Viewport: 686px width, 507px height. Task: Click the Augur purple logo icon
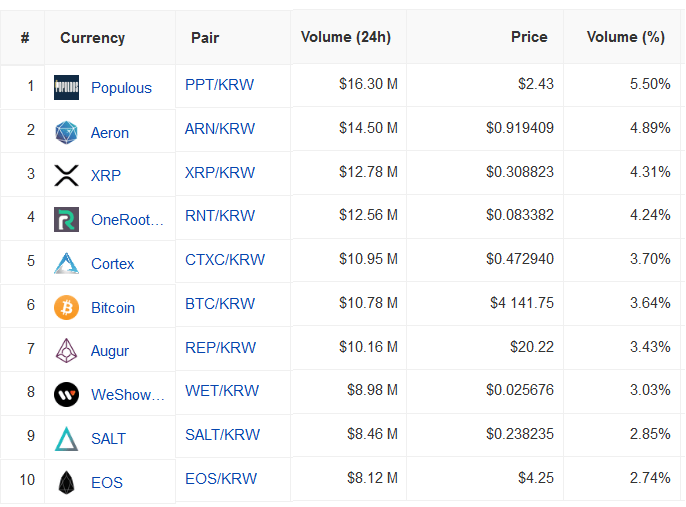(66, 350)
